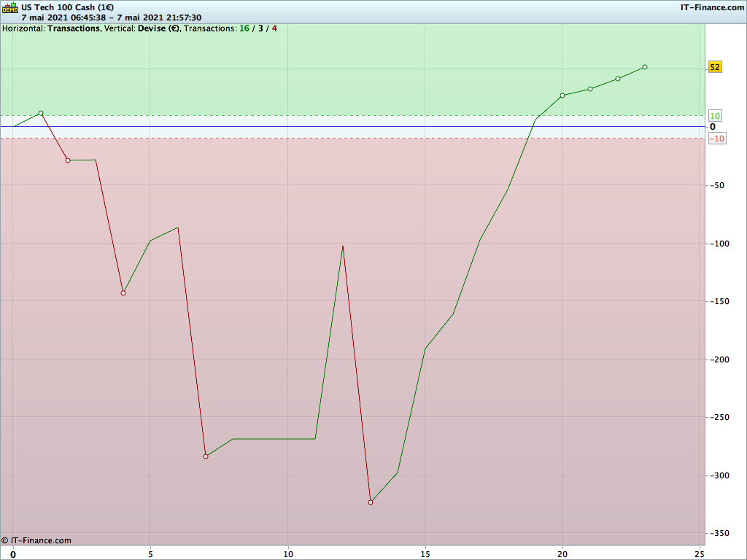Screen dimensions: 747x560
Task: Click the 0 baseline axis label
Action: pos(713,127)
